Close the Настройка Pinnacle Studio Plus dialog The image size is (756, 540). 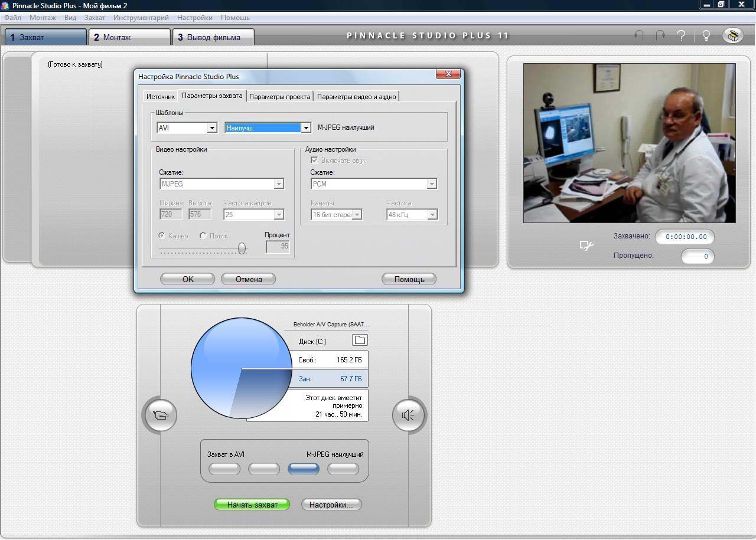point(448,74)
